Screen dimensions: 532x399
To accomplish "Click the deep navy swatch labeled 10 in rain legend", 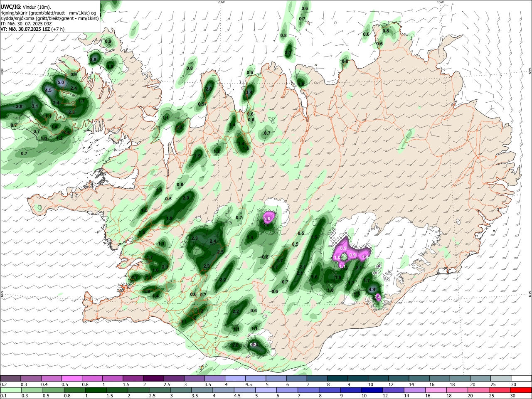I will (x=372, y=390).
